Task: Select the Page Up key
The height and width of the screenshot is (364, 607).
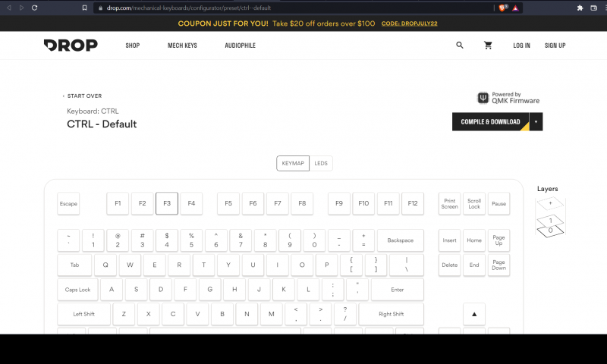Action: pyautogui.click(x=498, y=240)
